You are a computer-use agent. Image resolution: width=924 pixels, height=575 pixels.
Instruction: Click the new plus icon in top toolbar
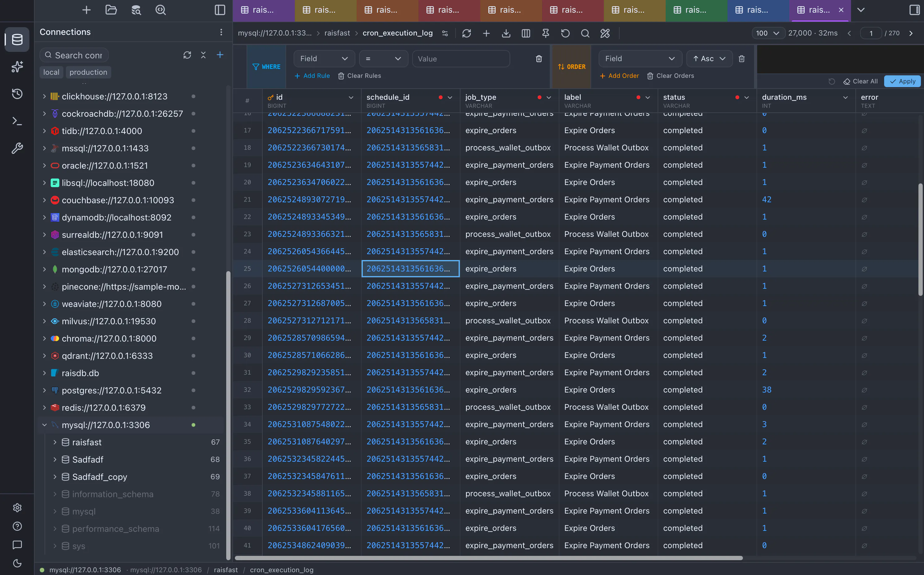coord(87,10)
